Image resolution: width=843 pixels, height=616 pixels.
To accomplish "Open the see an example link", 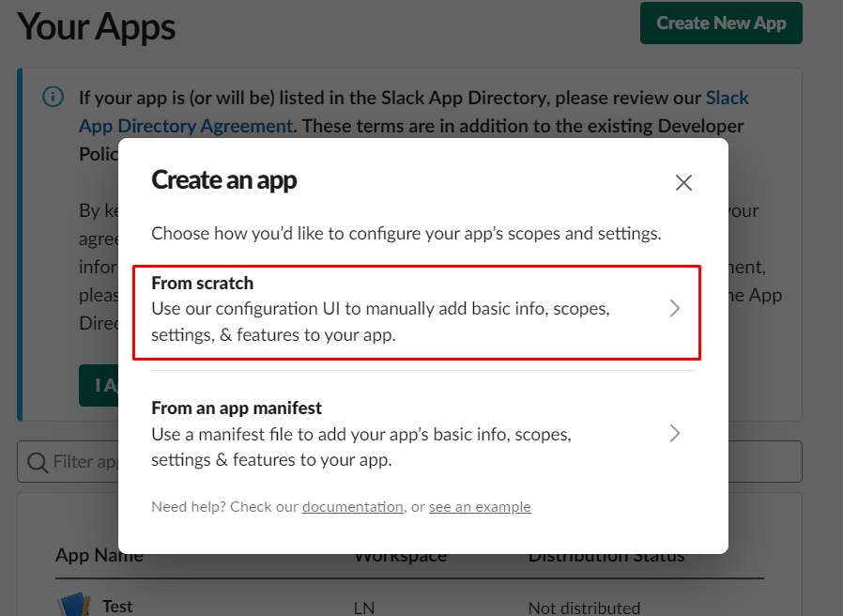I will pyautogui.click(x=480, y=507).
